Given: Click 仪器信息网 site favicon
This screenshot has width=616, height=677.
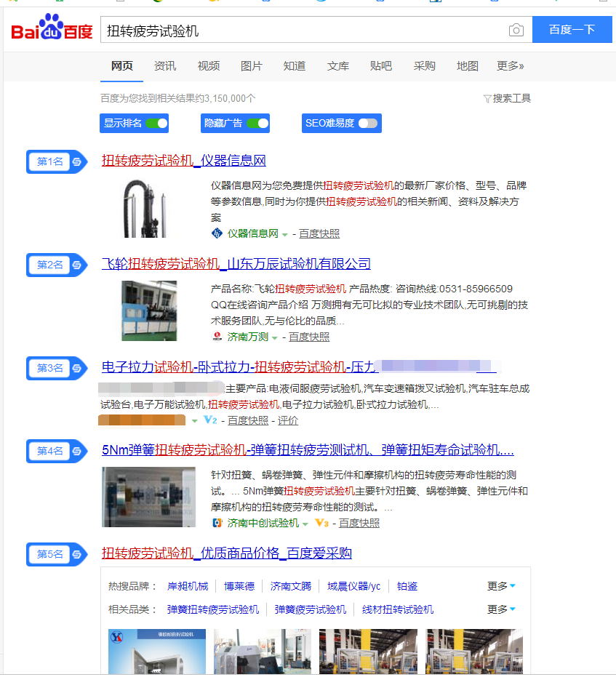Looking at the screenshot, I should (217, 233).
